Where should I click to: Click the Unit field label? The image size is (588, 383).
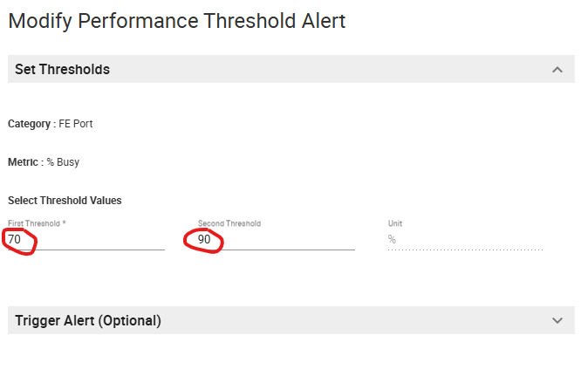pos(395,223)
